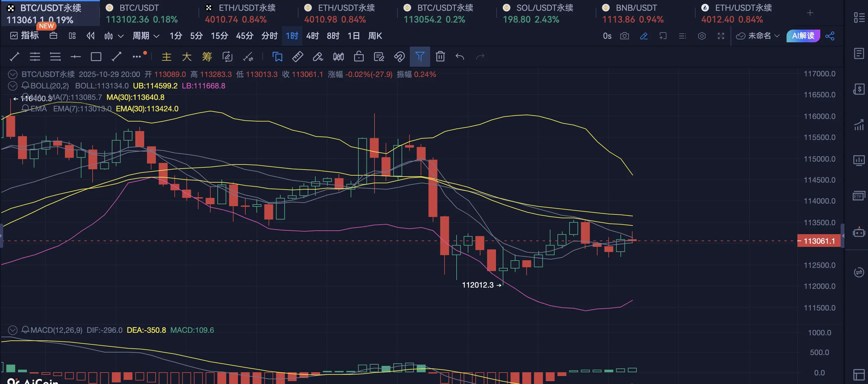Click the undo arrow icon
The height and width of the screenshot is (384, 868).
point(460,57)
